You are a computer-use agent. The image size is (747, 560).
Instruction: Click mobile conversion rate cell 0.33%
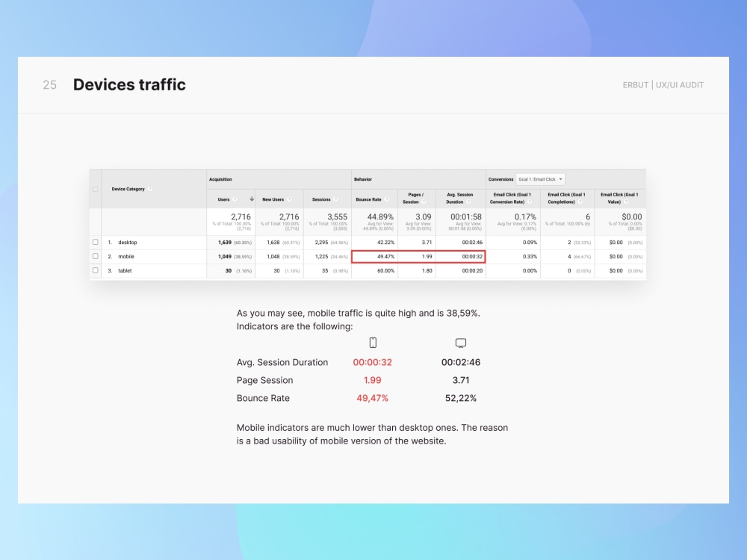530,256
